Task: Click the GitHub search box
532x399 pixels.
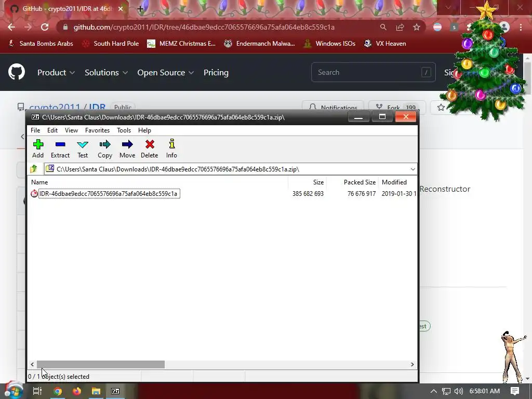Action: (x=373, y=72)
